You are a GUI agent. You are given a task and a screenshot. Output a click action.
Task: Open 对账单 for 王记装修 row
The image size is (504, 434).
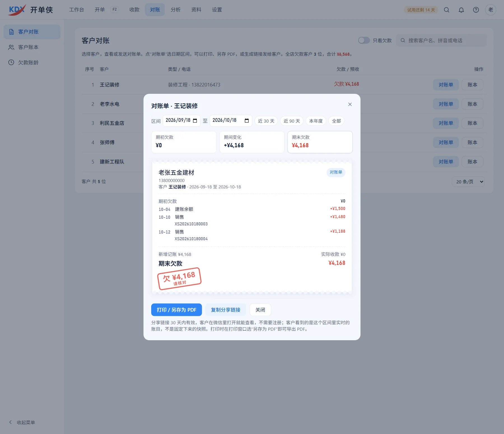(446, 85)
